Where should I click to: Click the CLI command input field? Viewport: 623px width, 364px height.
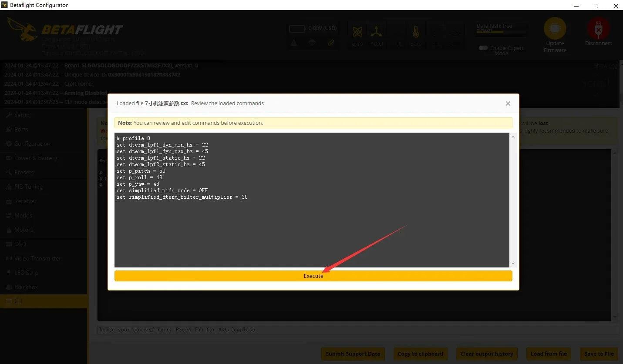[357, 330]
